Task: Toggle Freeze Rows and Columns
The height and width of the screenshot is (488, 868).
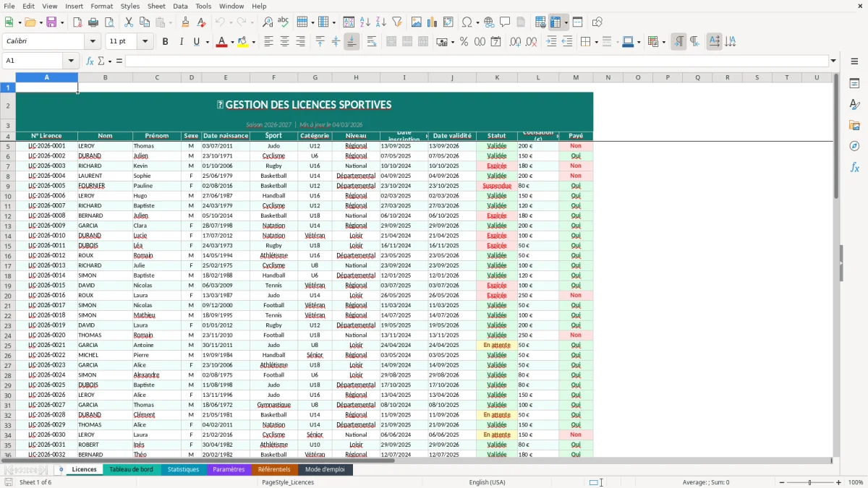Action: [556, 22]
